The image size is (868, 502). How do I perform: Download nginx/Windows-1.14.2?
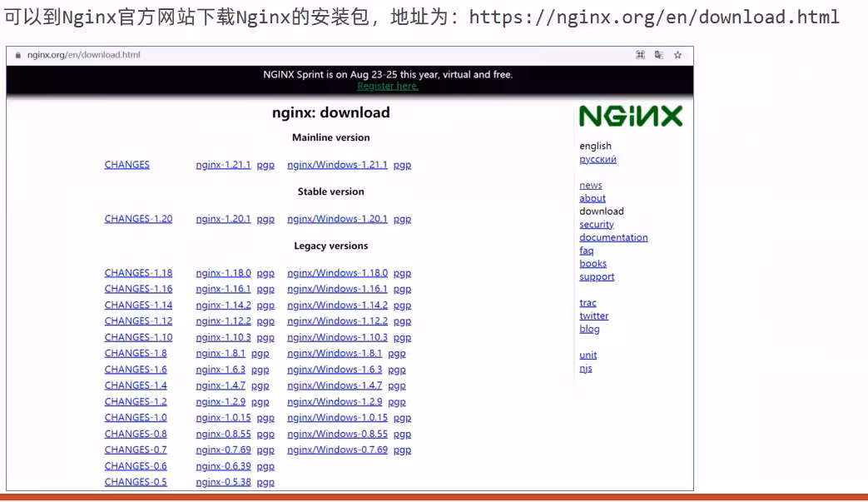[x=337, y=305]
